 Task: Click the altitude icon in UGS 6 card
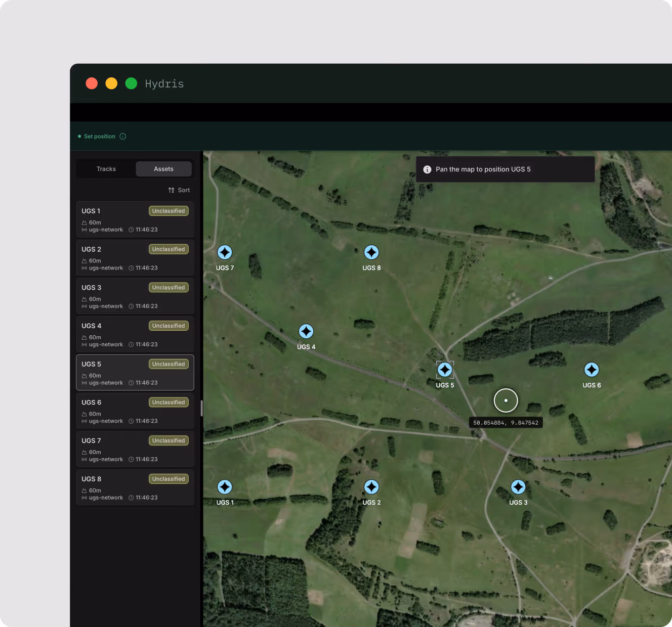(84, 414)
